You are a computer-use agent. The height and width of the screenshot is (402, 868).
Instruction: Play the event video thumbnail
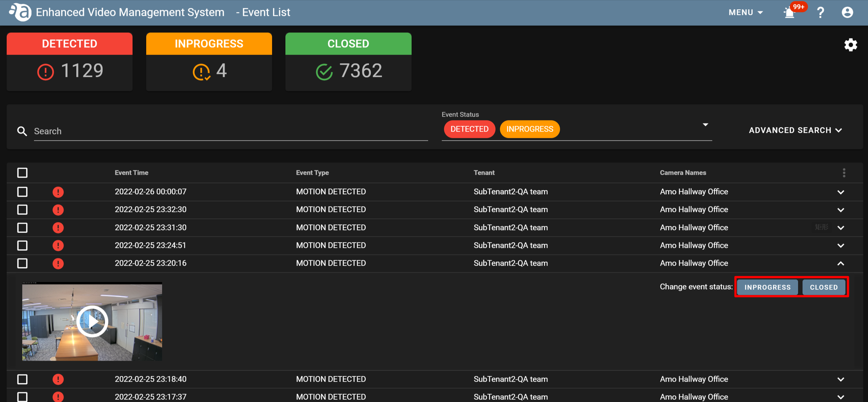point(92,322)
